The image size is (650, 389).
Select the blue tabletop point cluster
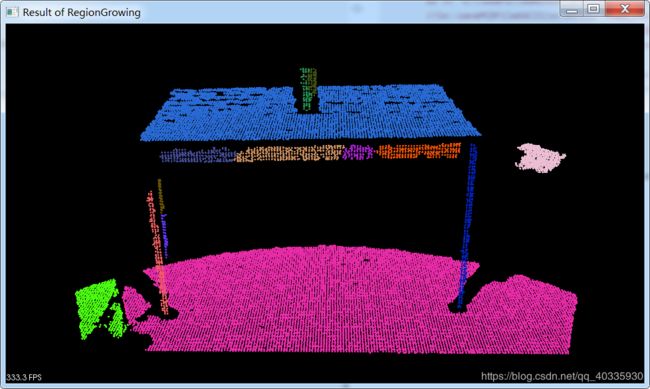[x=310, y=113]
